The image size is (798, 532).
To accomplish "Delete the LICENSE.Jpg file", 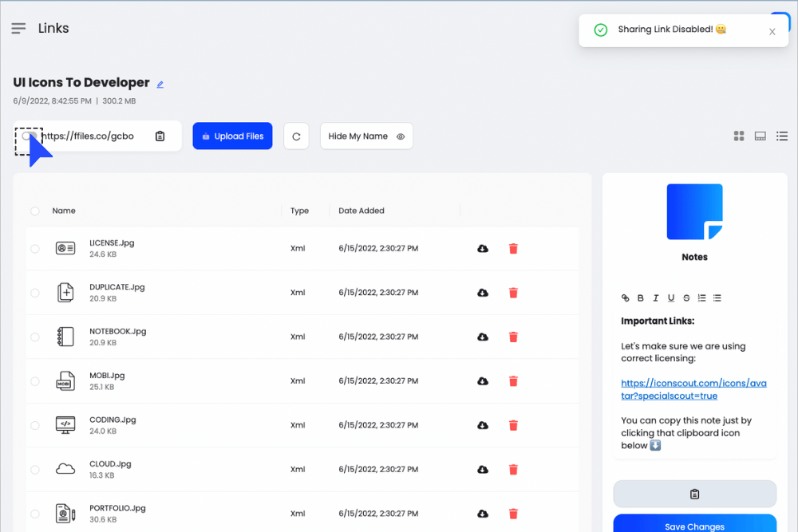I will [513, 249].
